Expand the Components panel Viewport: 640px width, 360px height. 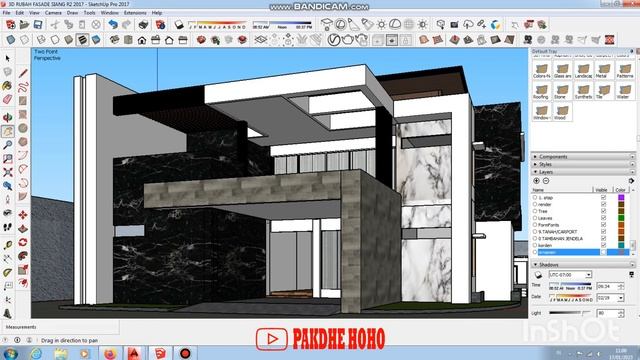pos(583,157)
